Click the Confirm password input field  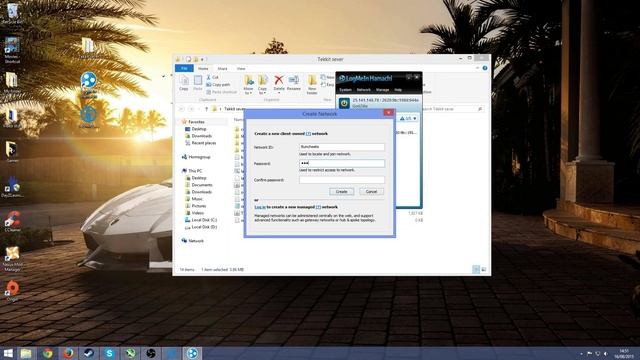click(x=342, y=180)
